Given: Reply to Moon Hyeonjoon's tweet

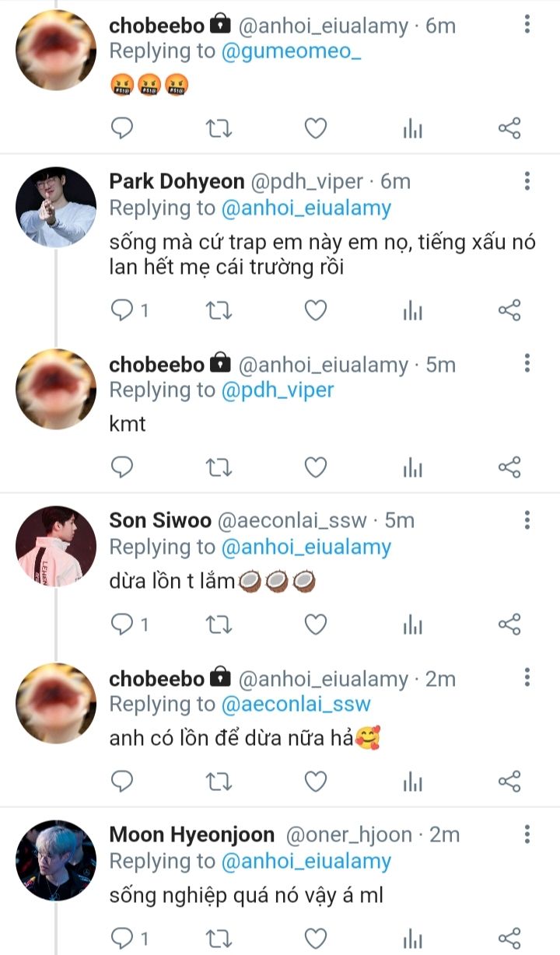Looking at the screenshot, I should 123,936.
